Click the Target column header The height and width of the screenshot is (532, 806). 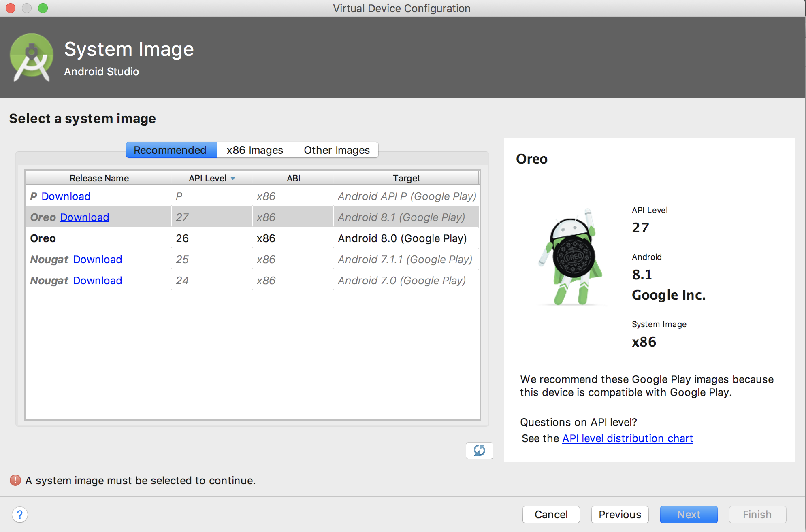tap(406, 178)
